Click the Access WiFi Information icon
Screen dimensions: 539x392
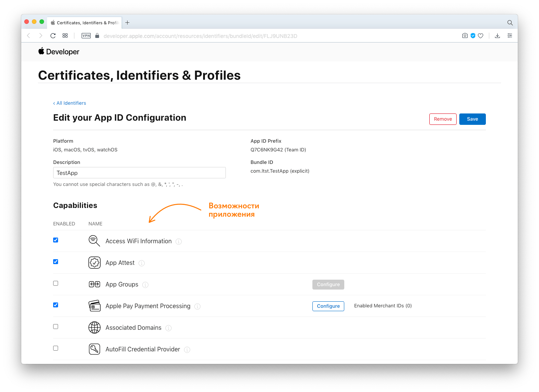94,241
